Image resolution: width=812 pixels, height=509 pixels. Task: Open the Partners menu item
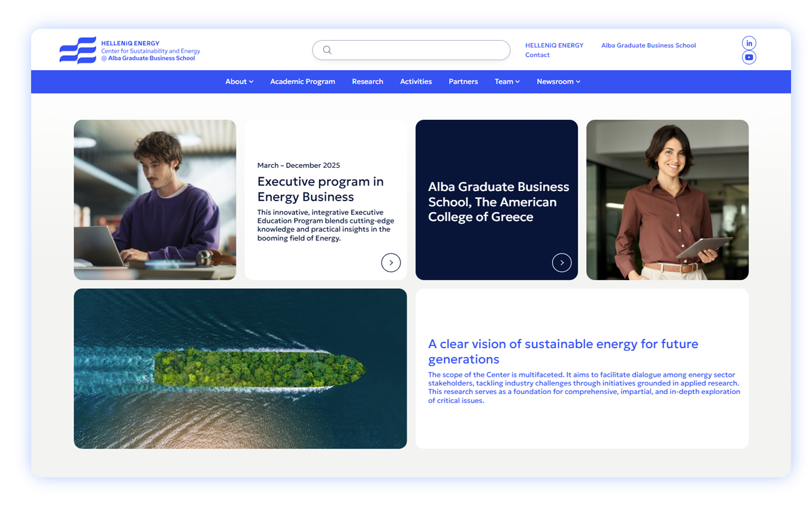point(463,81)
